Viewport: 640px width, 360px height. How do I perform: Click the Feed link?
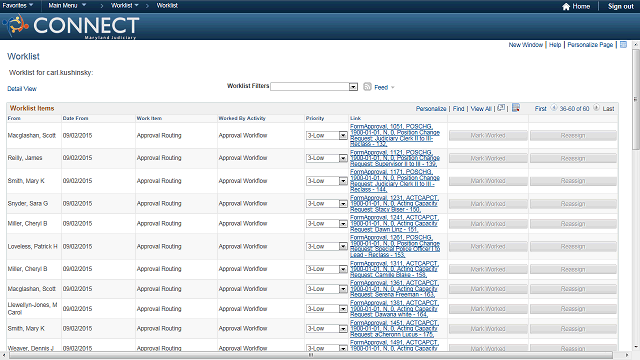point(381,87)
